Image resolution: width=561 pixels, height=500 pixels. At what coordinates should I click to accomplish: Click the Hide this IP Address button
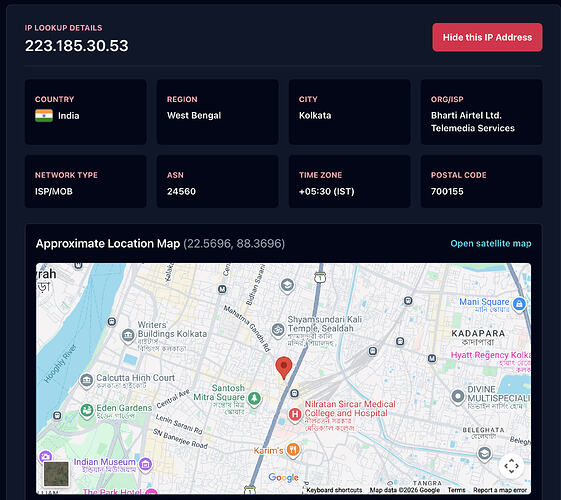pyautogui.click(x=487, y=37)
